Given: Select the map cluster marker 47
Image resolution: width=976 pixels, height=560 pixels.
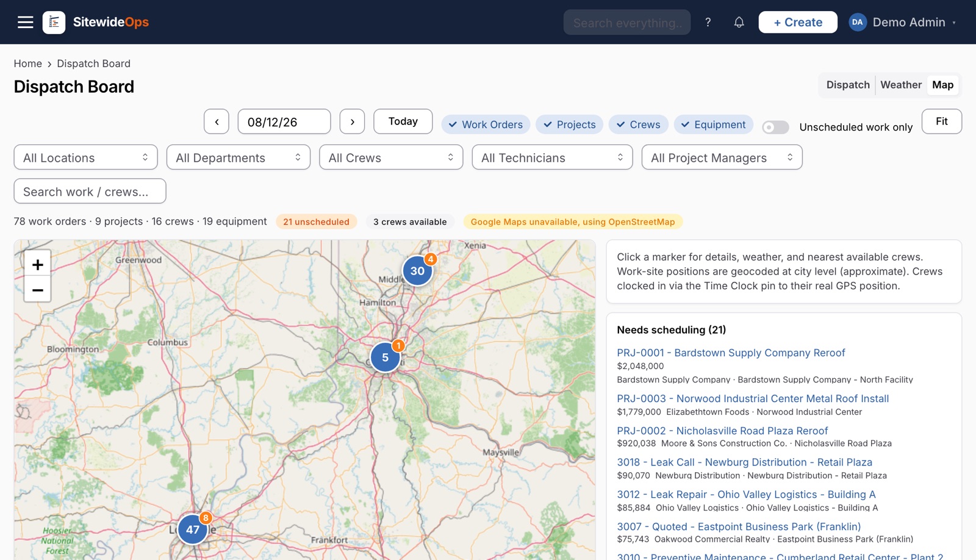Looking at the screenshot, I should [x=193, y=529].
